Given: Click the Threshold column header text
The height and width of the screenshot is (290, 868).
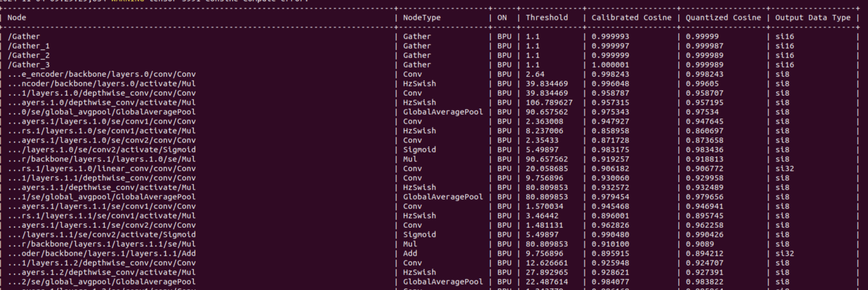Looking at the screenshot, I should (x=547, y=18).
